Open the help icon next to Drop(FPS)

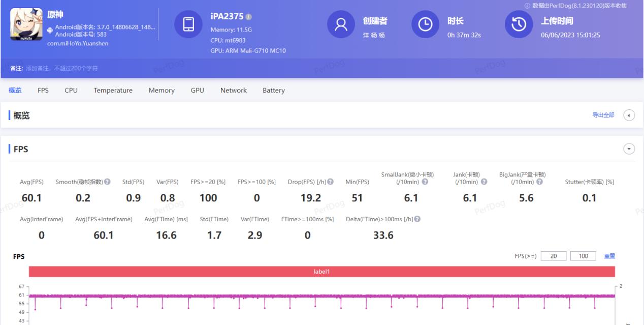(x=331, y=182)
